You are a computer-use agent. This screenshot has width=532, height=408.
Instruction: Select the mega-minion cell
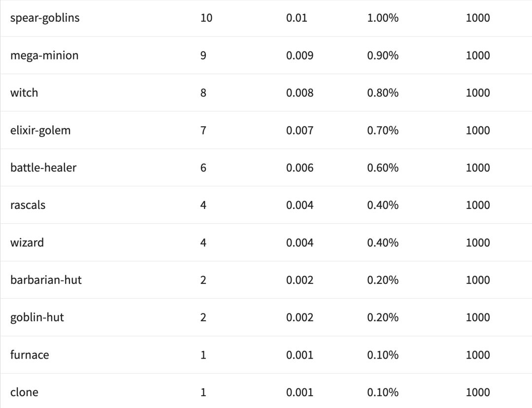click(44, 56)
